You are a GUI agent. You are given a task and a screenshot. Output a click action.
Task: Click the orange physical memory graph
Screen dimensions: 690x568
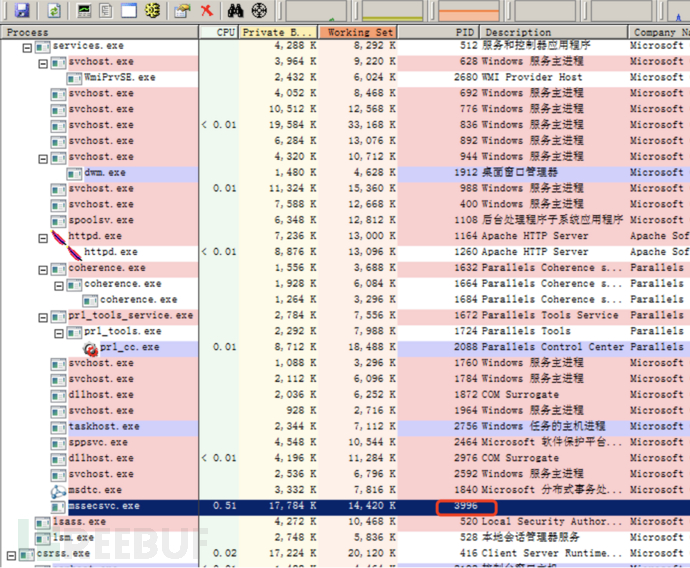469,11
